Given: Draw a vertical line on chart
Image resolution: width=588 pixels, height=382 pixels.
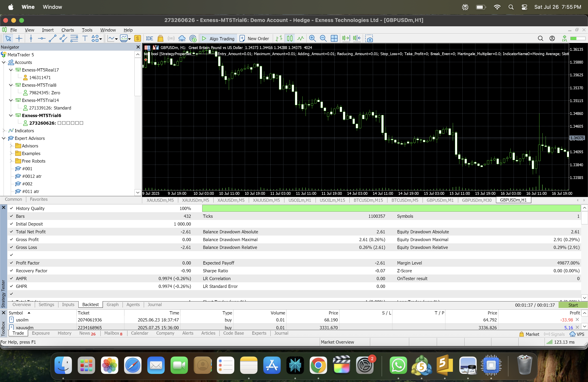Looking at the screenshot, I should coord(31,39).
